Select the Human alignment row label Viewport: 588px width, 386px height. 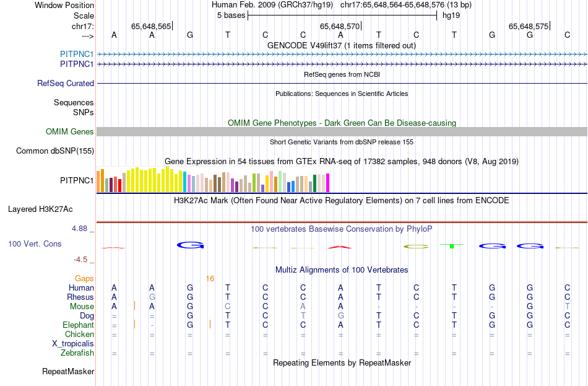point(81,288)
